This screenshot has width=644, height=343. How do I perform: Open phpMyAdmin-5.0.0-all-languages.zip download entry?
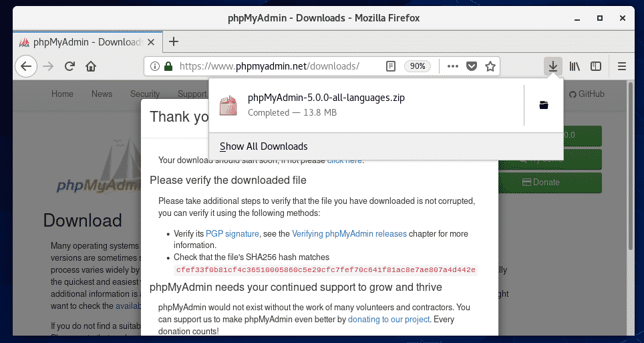click(366, 105)
